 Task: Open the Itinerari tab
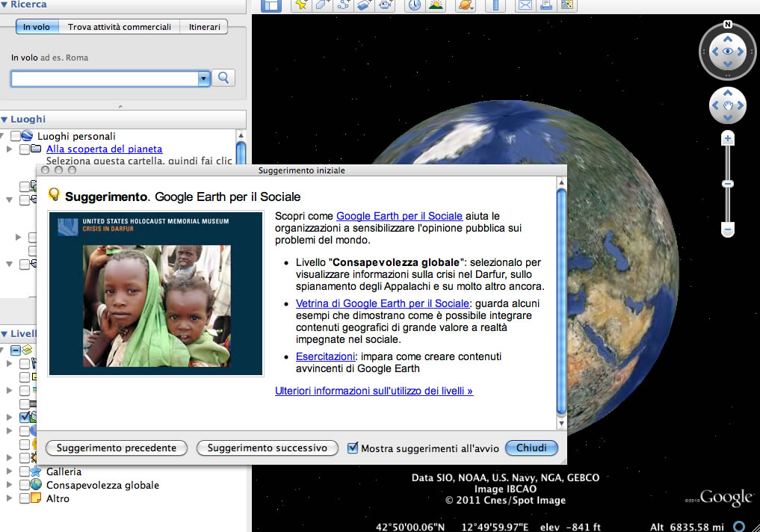204,27
